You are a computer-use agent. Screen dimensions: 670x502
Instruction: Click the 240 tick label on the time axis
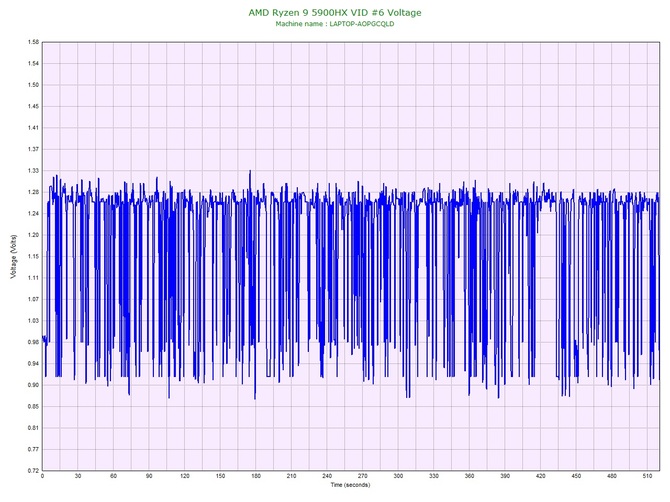[x=327, y=476]
